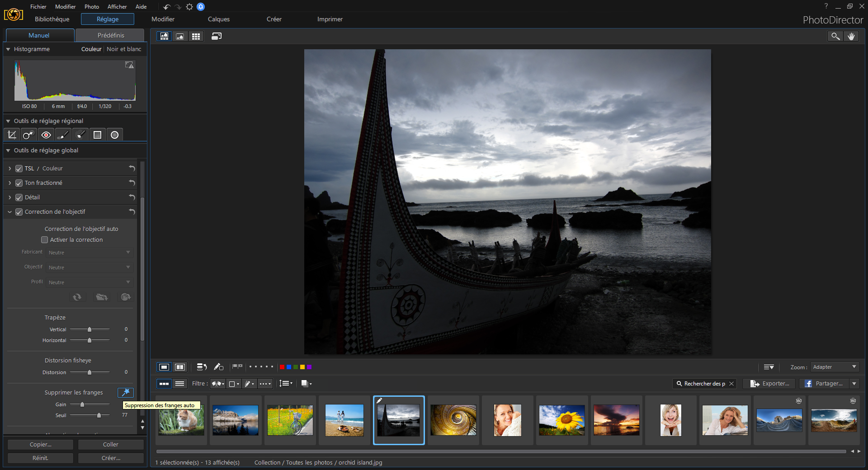Screen dimensions: 868x470
Task: Click the Exporter... button
Action: coord(769,384)
